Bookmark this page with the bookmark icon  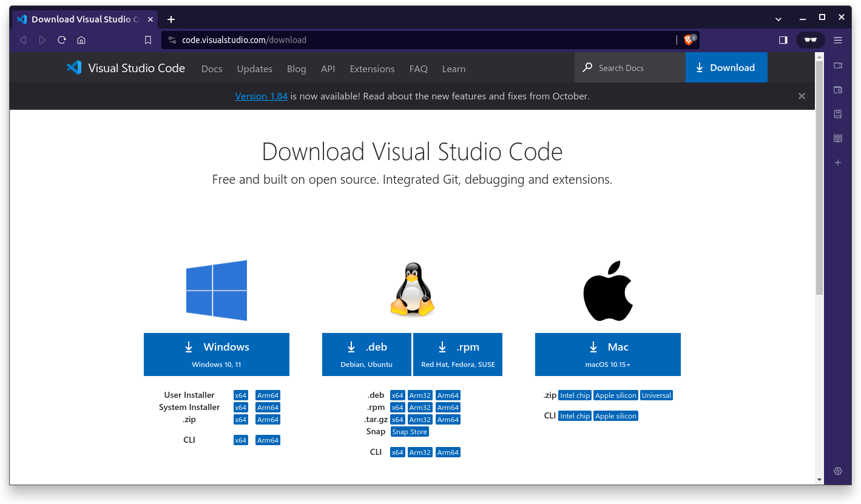148,40
